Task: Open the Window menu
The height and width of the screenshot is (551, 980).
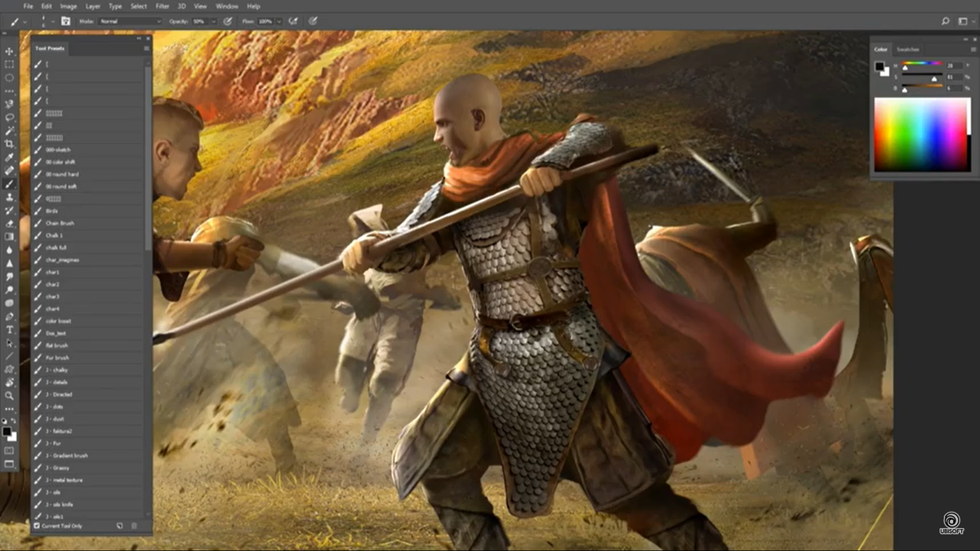Action: pyautogui.click(x=228, y=6)
